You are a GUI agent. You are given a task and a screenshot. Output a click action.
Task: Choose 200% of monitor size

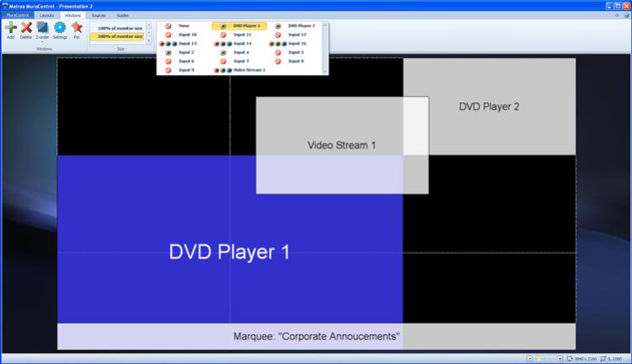(x=119, y=36)
